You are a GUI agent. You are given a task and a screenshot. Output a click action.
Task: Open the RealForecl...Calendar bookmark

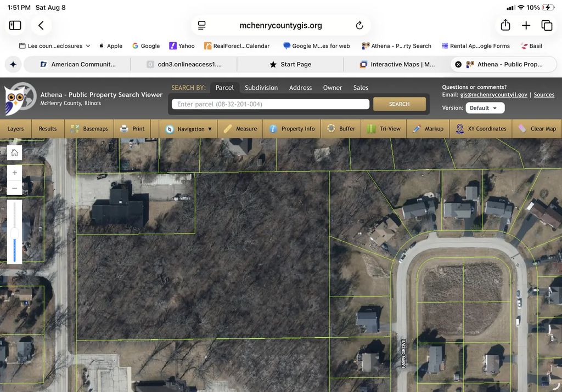coord(237,46)
